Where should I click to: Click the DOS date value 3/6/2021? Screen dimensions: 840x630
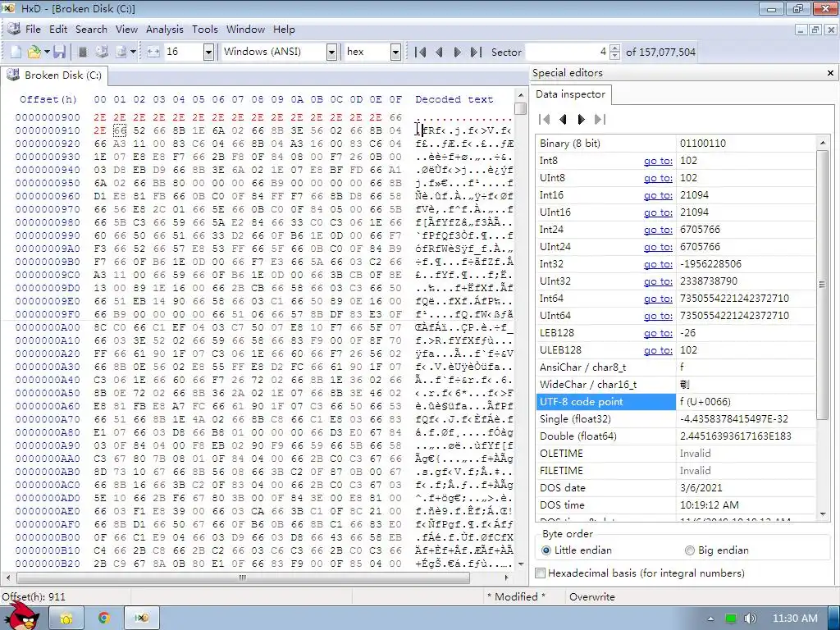coord(701,487)
